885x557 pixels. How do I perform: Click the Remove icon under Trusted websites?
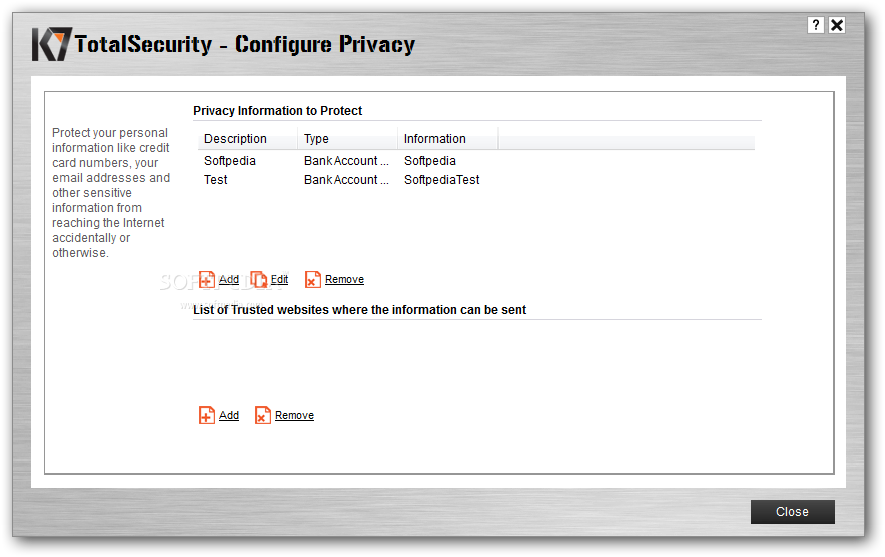tap(262, 415)
